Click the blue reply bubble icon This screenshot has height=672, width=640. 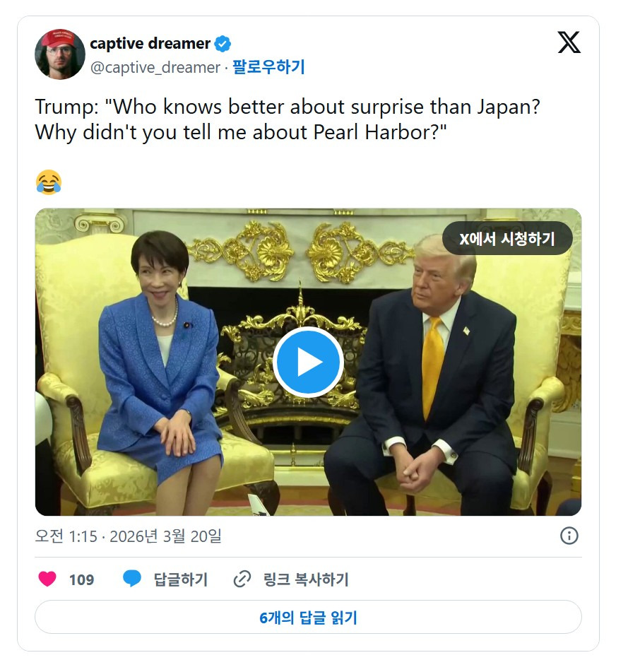pos(132,579)
